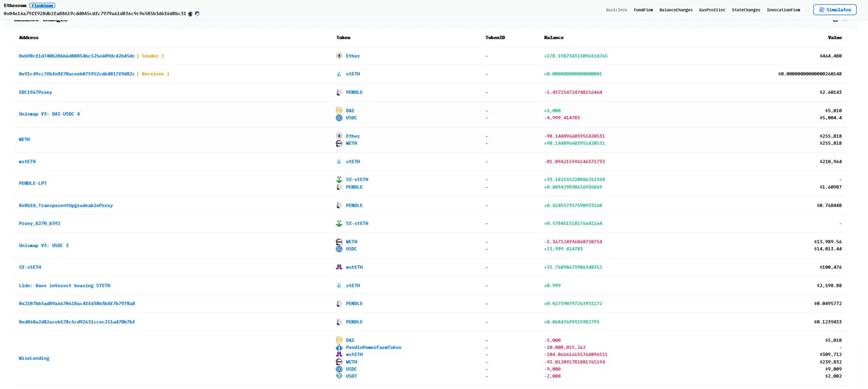
Task: Click the WETH icon in the Uniswap V3: USDC 3 row
Action: click(339, 242)
